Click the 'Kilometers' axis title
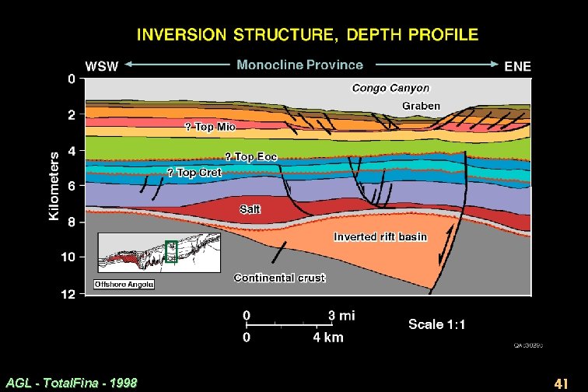588x392 pixels. (x=54, y=186)
